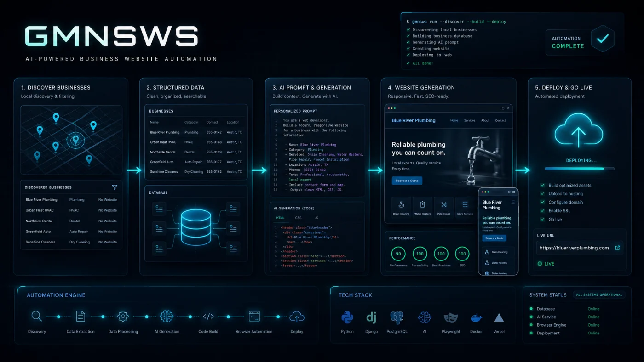Click the faucet hero image on desktop site
Viewport: 644px width, 362px height.
click(x=480, y=158)
